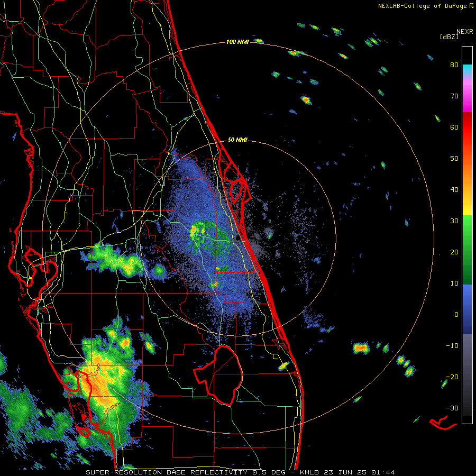Click the 30 value on dBZ scale

(454, 221)
